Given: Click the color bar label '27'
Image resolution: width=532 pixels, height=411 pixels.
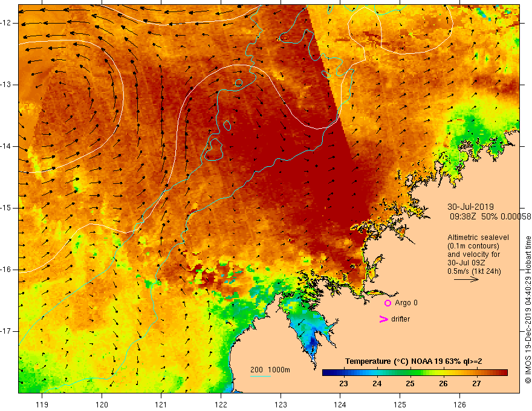Looking at the screenshot, I should 476,384.
